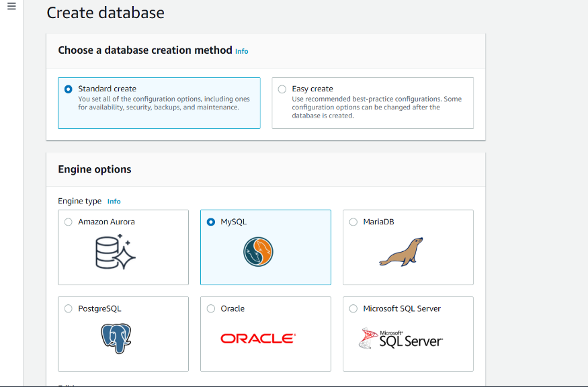
Task: Click the Microsoft SQL Server logo
Action: pyautogui.click(x=401, y=339)
